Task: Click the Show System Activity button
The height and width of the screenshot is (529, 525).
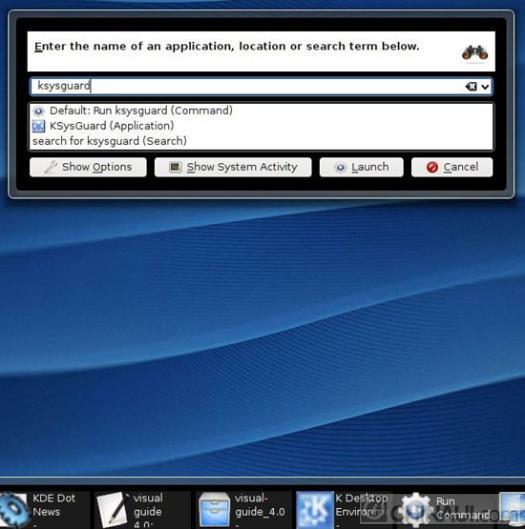Action: pyautogui.click(x=233, y=167)
